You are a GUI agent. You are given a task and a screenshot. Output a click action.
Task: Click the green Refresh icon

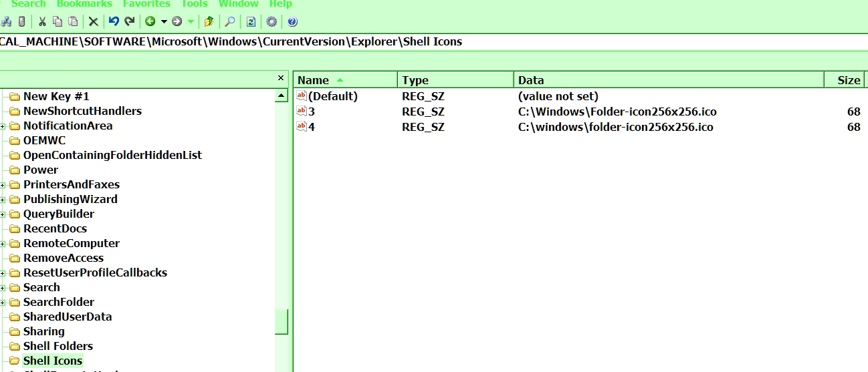pyautogui.click(x=251, y=21)
